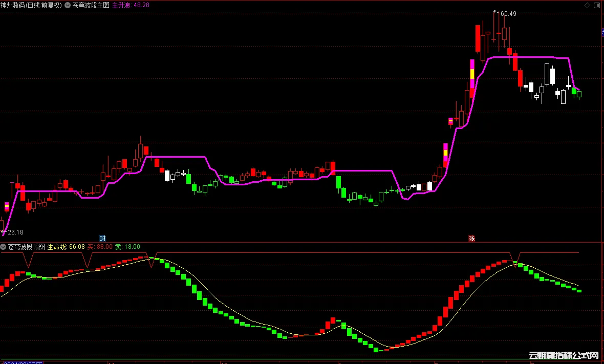The height and width of the screenshot is (364, 604).
Task: Click the red 涨 event marker
Action: (471, 238)
